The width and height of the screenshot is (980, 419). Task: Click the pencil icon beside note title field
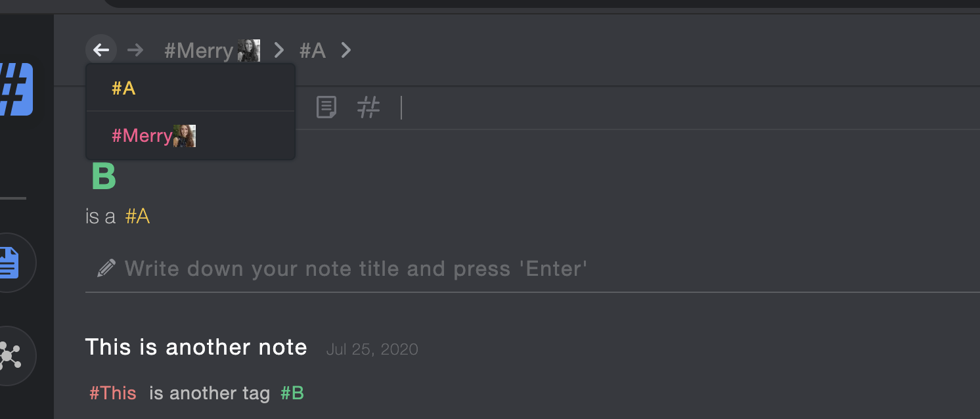click(x=106, y=268)
